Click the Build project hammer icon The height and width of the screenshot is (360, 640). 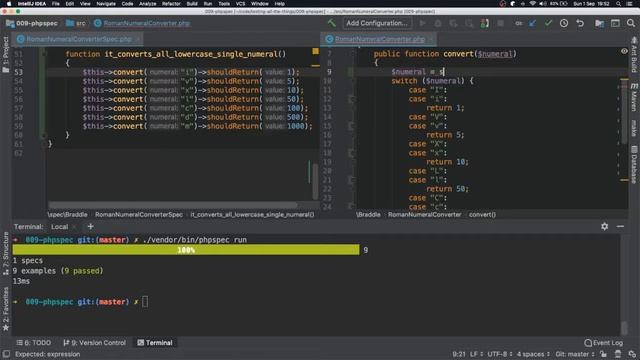tap(331, 23)
